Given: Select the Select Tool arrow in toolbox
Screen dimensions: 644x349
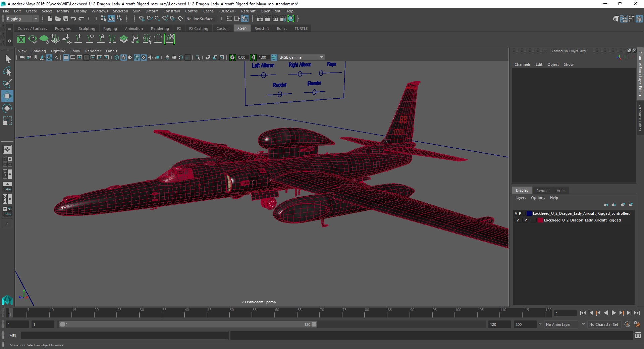Looking at the screenshot, I should 7,59.
